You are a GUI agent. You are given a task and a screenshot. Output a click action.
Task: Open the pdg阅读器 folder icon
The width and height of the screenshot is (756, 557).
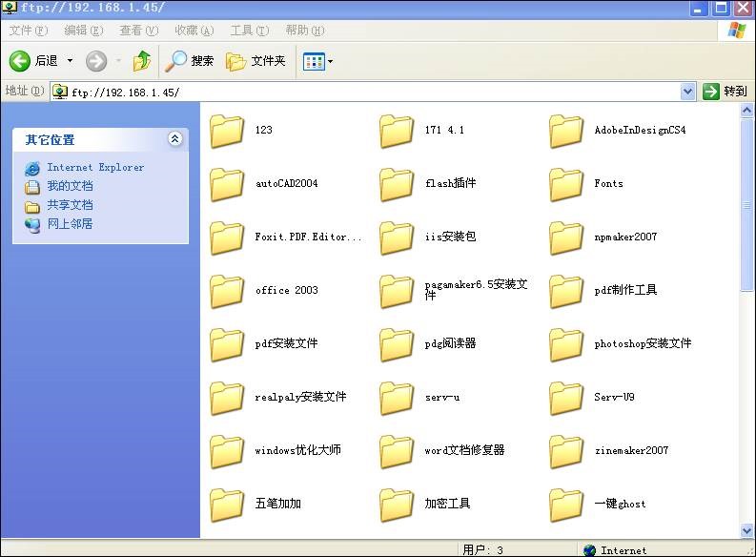point(397,344)
